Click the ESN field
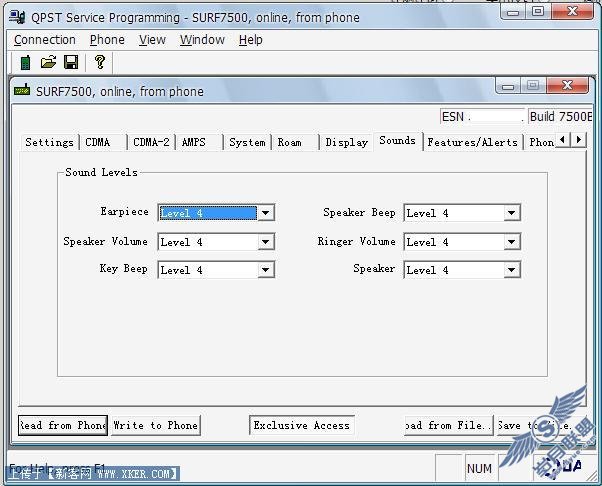The width and height of the screenshot is (602, 486). (x=482, y=116)
